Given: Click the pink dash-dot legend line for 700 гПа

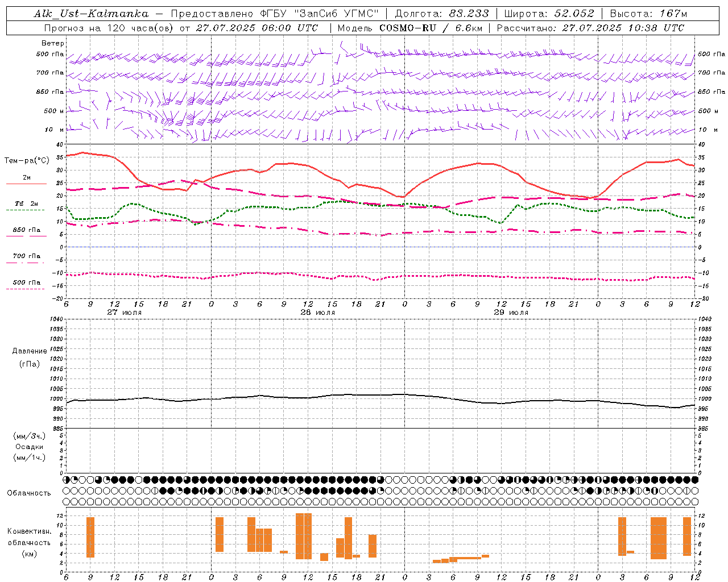Looking at the screenshot, I should coord(25,263).
